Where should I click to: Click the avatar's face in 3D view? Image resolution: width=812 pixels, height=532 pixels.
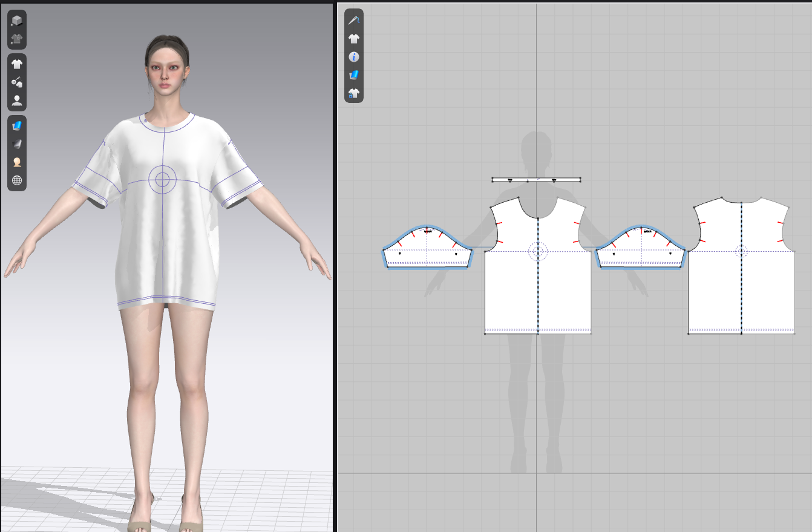coord(166,68)
